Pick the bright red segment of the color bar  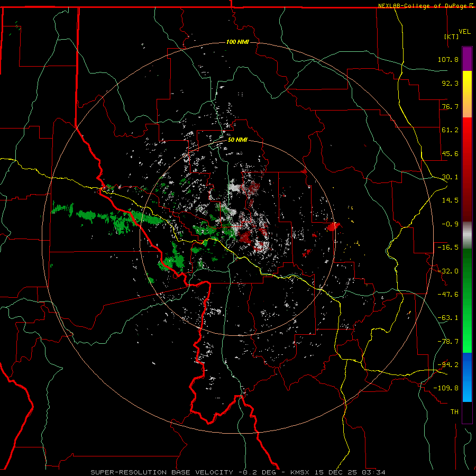[x=467, y=169]
